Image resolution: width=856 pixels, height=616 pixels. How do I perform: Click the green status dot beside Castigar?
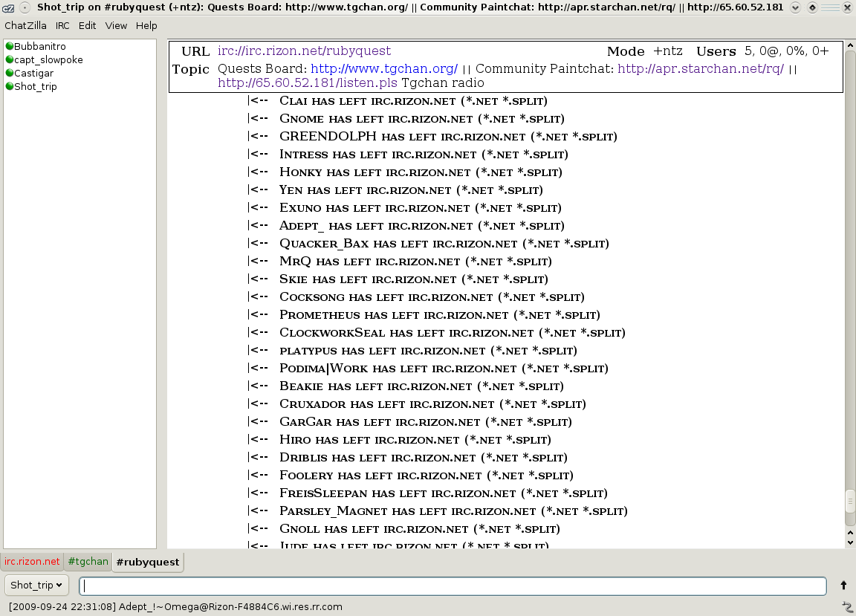tap(10, 73)
